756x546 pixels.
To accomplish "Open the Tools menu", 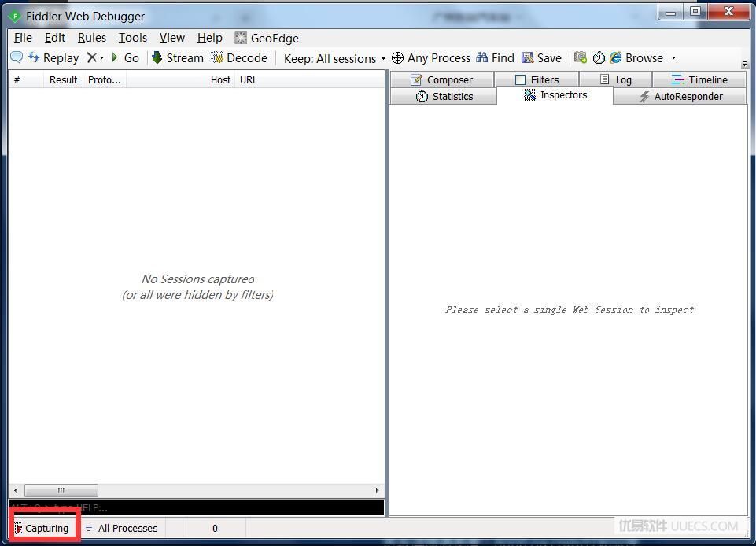I will tap(133, 38).
